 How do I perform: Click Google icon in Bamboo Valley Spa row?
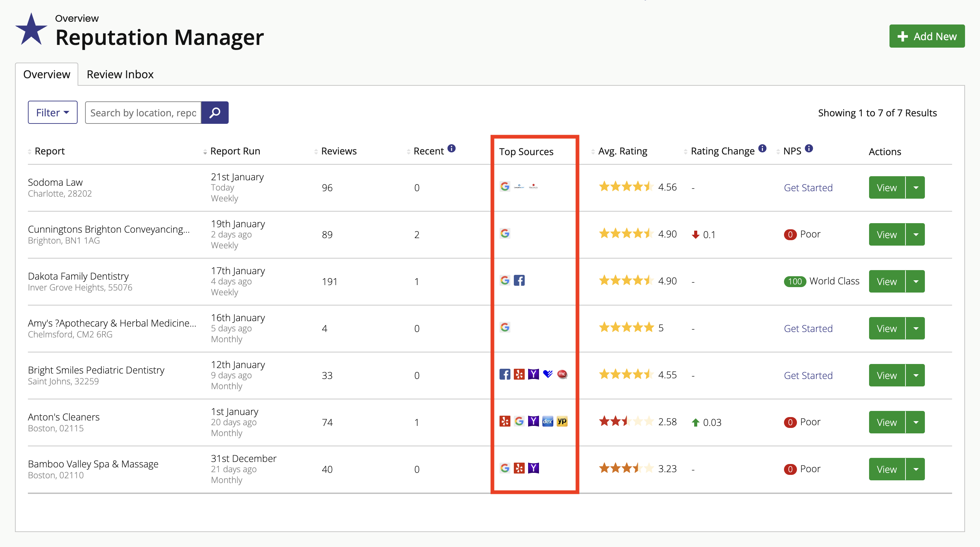point(505,468)
